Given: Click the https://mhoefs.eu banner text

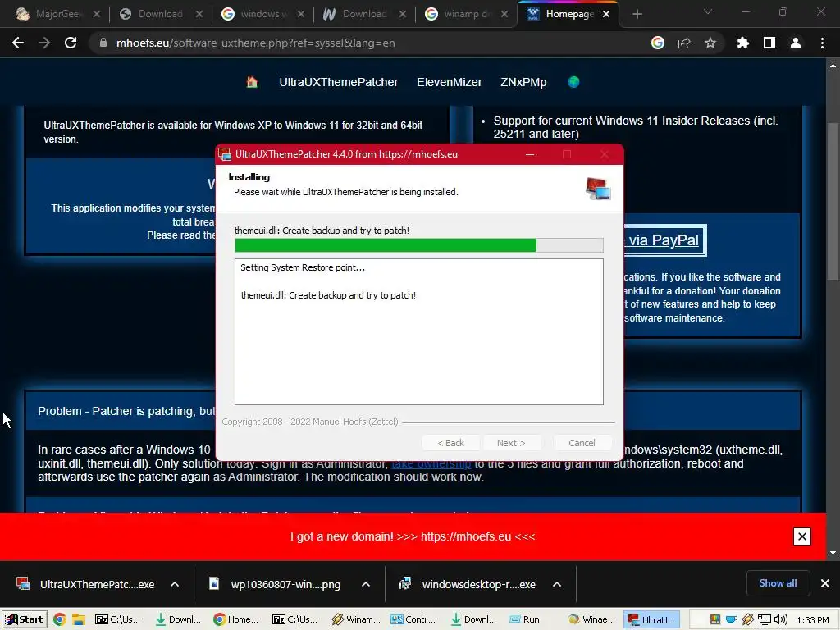Looking at the screenshot, I should [x=466, y=536].
